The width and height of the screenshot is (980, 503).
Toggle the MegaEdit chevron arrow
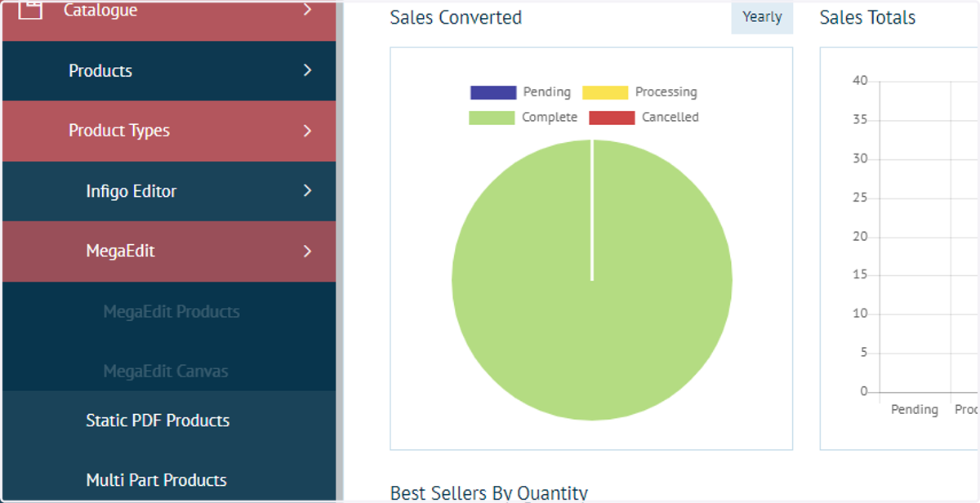point(307,251)
